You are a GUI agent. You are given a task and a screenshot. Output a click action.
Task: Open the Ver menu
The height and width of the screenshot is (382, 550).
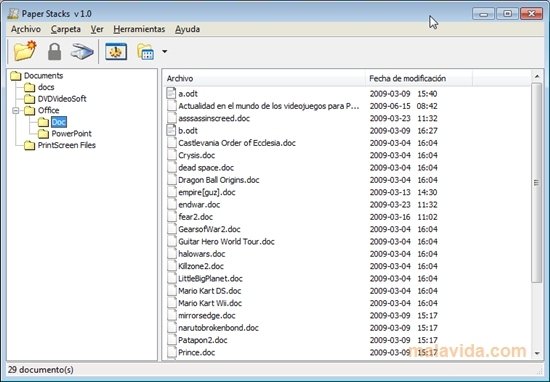coord(97,29)
